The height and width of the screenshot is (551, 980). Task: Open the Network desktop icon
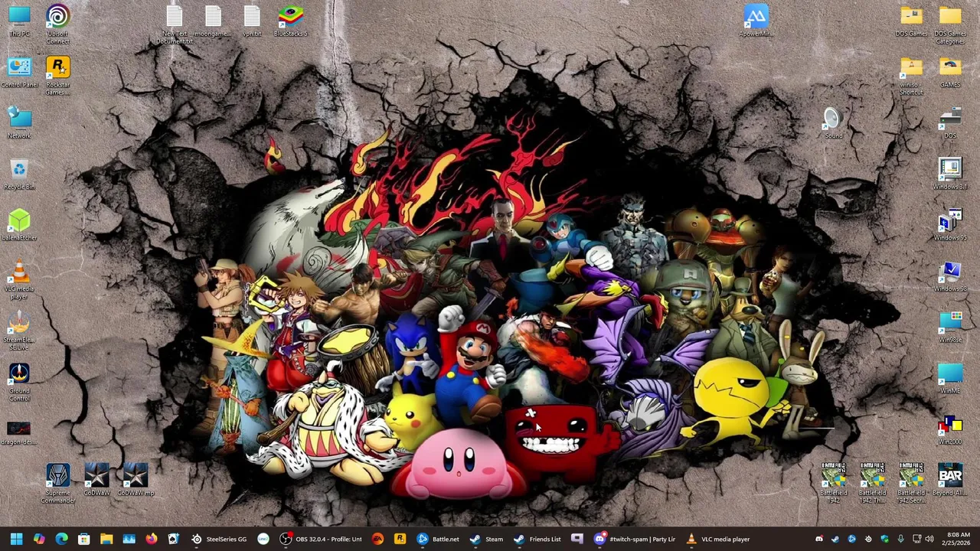pyautogui.click(x=19, y=124)
